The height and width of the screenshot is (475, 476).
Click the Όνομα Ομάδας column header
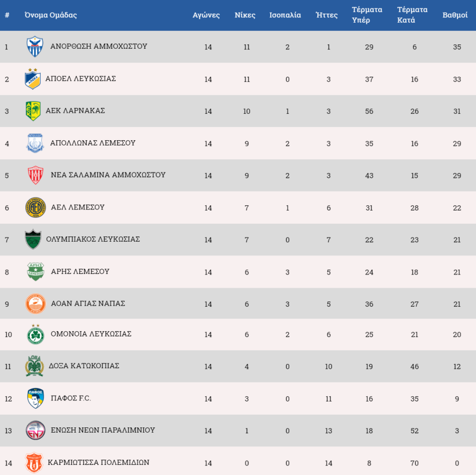51,15
